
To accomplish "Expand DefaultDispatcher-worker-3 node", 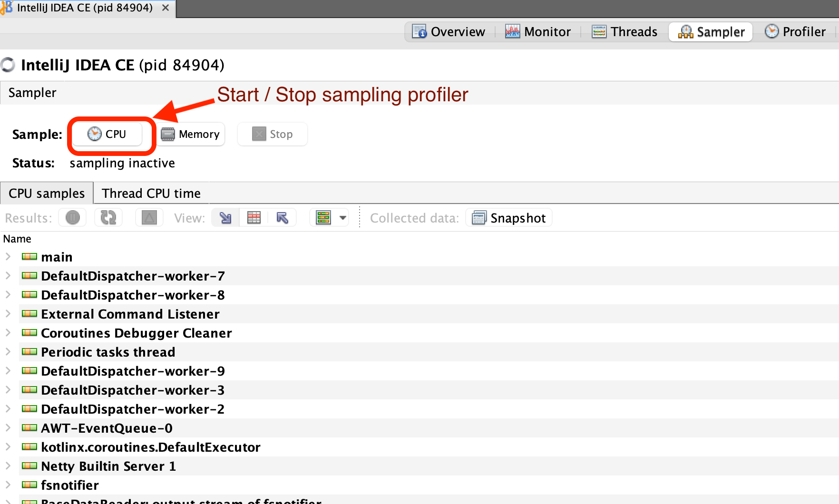I will 8,390.
